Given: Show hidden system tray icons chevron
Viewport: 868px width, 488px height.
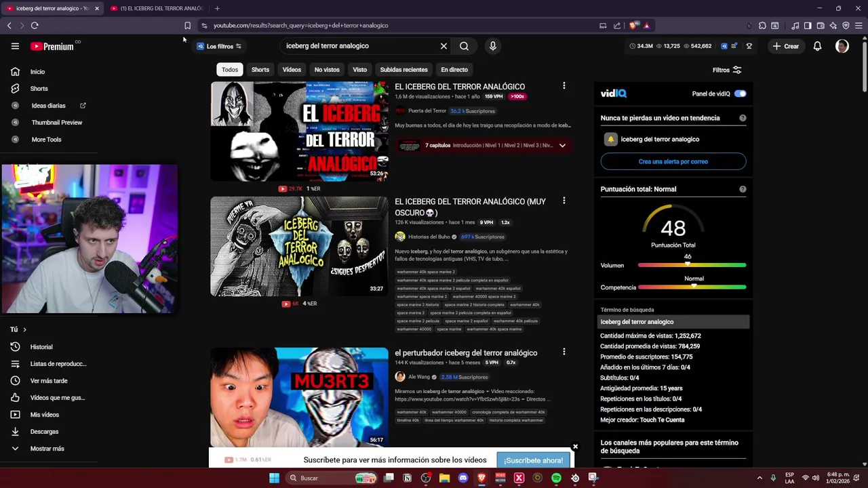Looking at the screenshot, I should tap(759, 478).
